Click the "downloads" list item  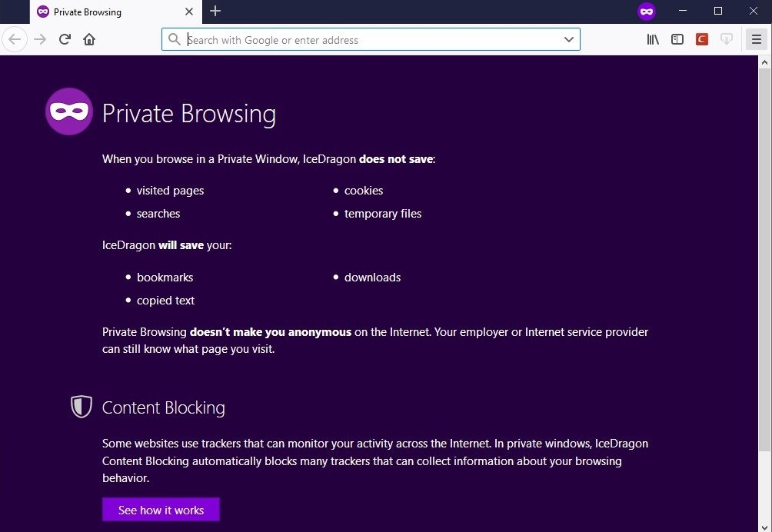[x=373, y=277]
